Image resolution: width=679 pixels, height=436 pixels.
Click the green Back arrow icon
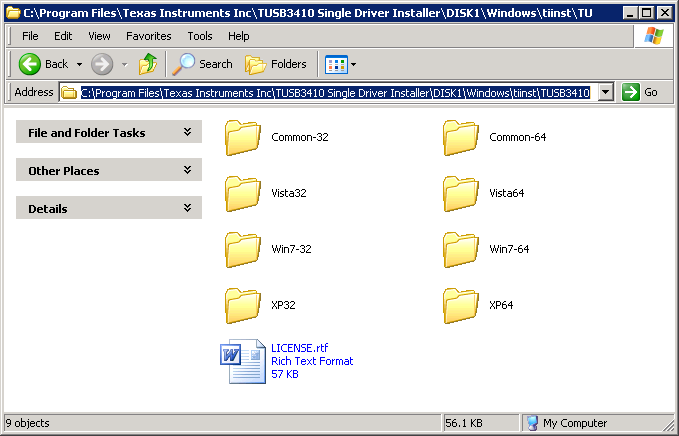pos(29,64)
